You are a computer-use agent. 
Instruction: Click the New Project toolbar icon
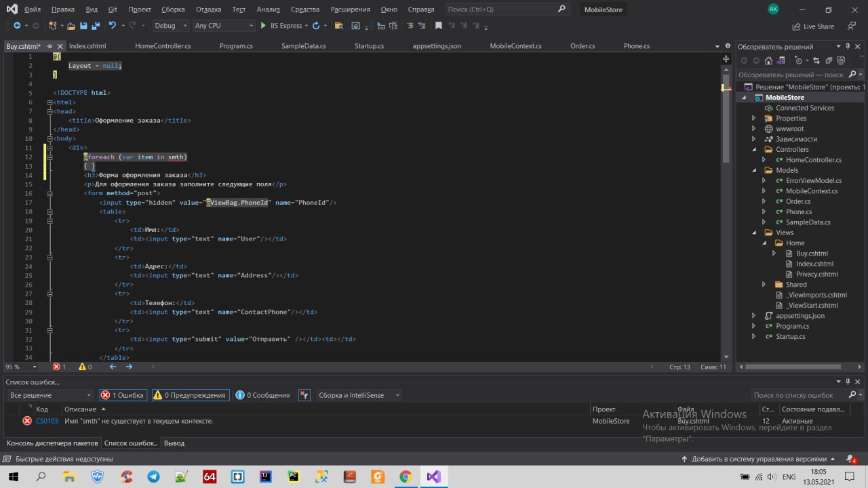tap(52, 26)
